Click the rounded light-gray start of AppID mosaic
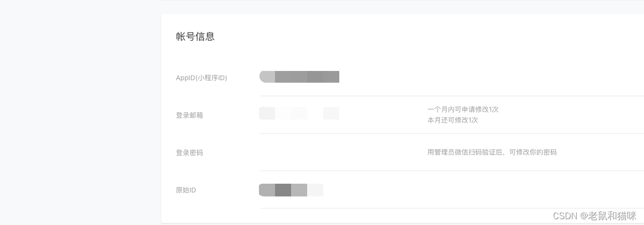This screenshot has width=644, height=225. [267, 77]
